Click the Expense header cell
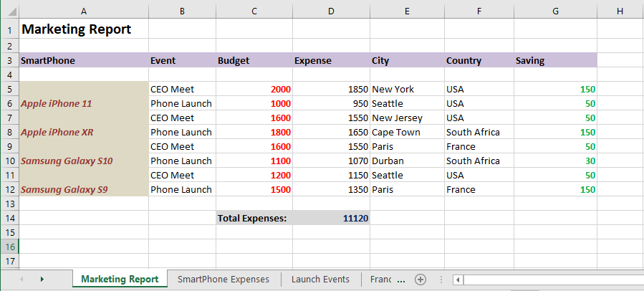The image size is (644, 291). (331, 60)
